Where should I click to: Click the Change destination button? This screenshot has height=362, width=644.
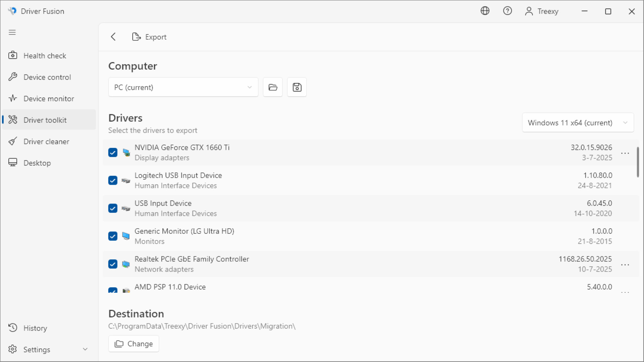pyautogui.click(x=133, y=344)
